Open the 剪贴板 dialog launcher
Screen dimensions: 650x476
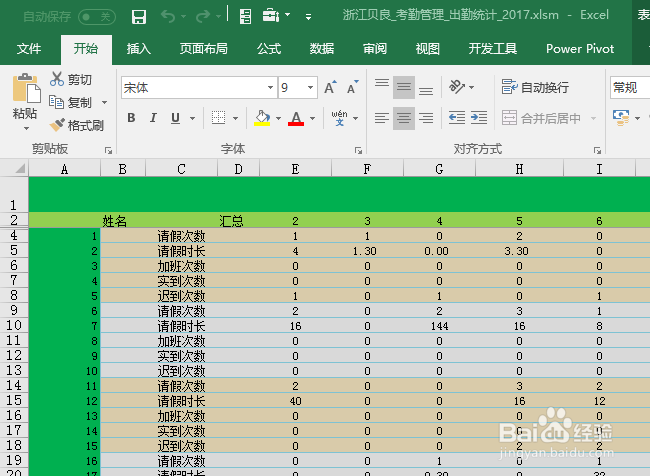click(x=108, y=151)
